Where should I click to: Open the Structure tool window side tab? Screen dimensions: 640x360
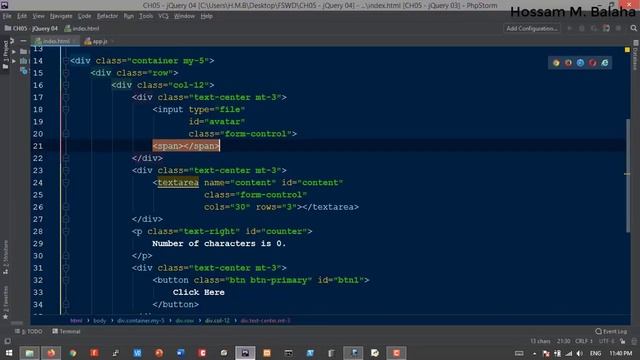pos(5,258)
